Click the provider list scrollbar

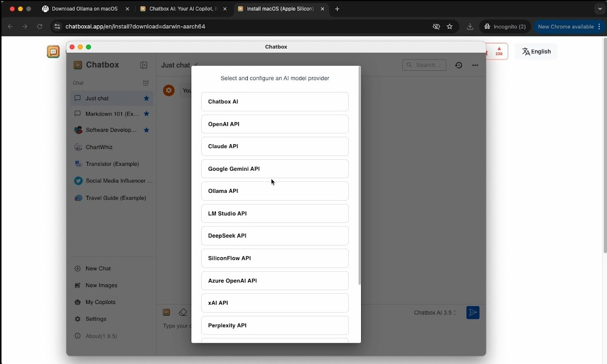pyautogui.click(x=360, y=176)
